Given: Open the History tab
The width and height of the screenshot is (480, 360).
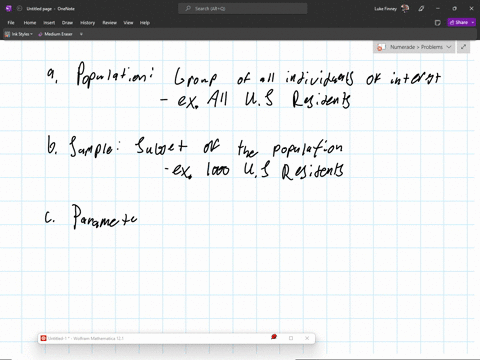Looking at the screenshot, I should point(88,23).
